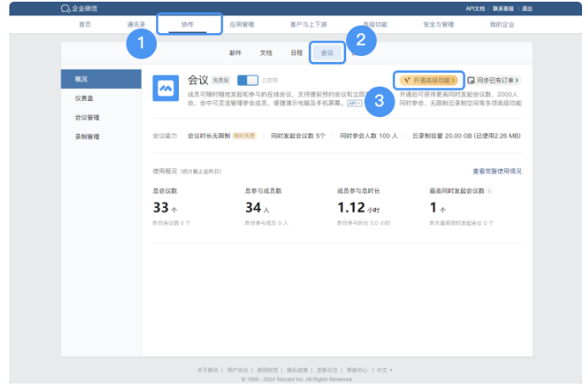Click the info icon beside 最高同时发起会议数
The image size is (588, 392).
(490, 192)
